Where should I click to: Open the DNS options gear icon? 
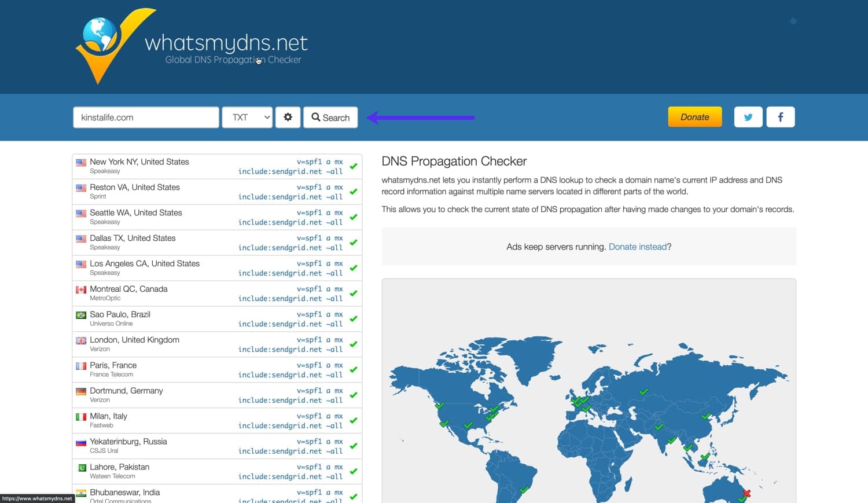pyautogui.click(x=288, y=117)
